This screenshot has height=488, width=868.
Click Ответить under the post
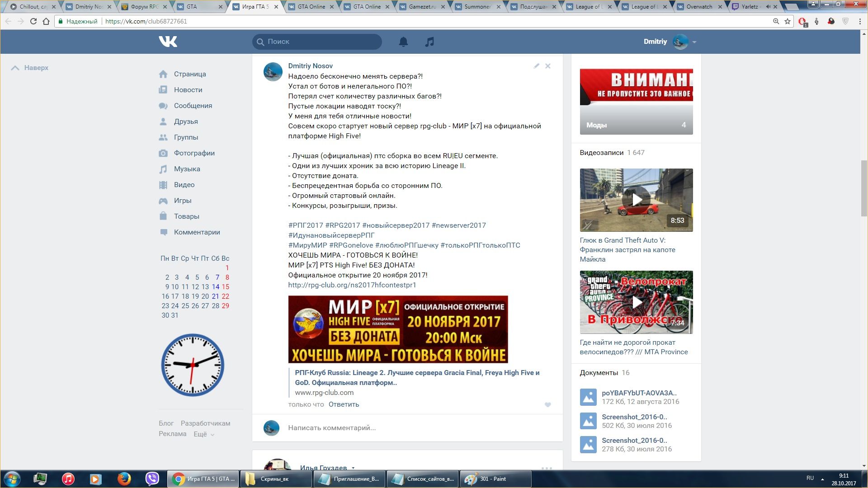pyautogui.click(x=344, y=404)
